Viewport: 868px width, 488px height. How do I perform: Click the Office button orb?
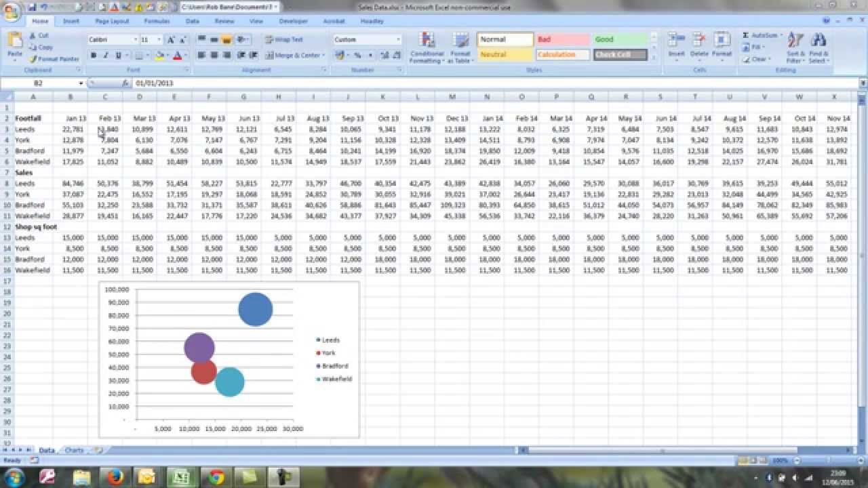click(x=12, y=13)
